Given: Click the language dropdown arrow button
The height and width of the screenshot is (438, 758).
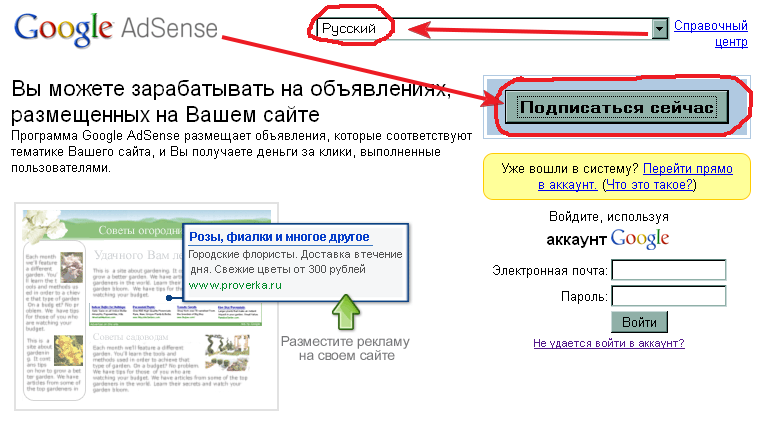Looking at the screenshot, I should coord(659,29).
